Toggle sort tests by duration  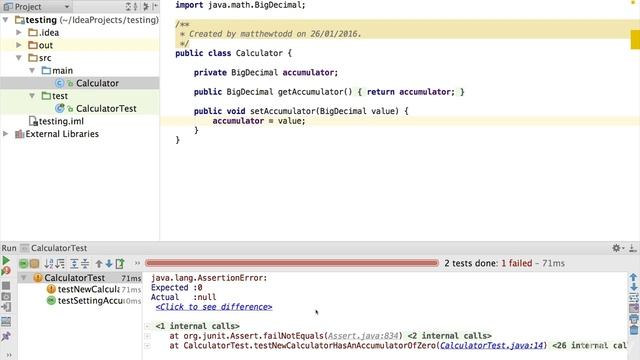click(x=60, y=264)
